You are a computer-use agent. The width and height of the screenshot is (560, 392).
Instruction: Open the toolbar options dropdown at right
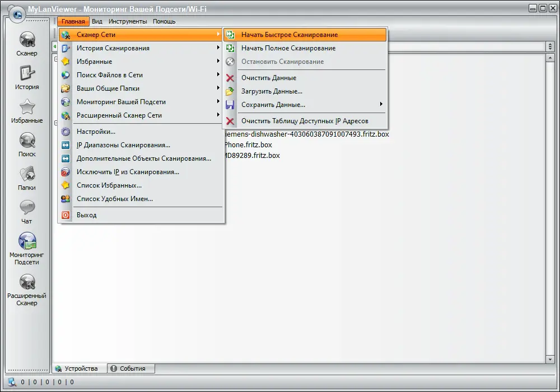click(x=550, y=46)
